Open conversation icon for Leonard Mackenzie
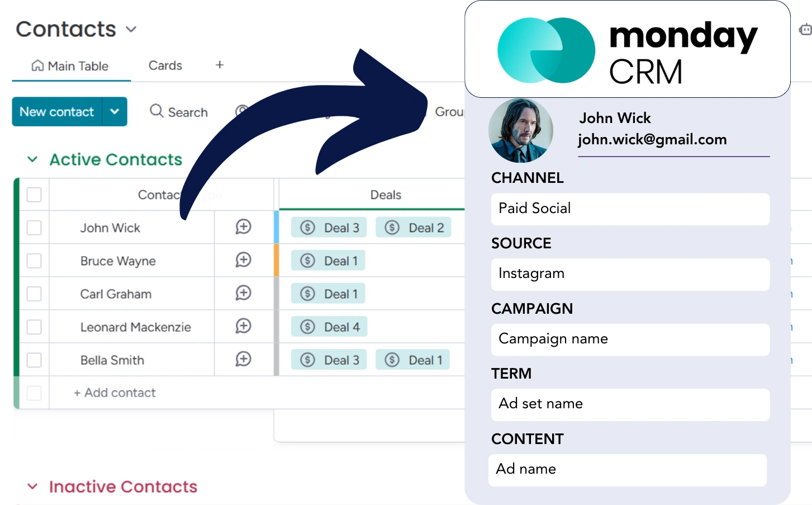 pyautogui.click(x=243, y=325)
